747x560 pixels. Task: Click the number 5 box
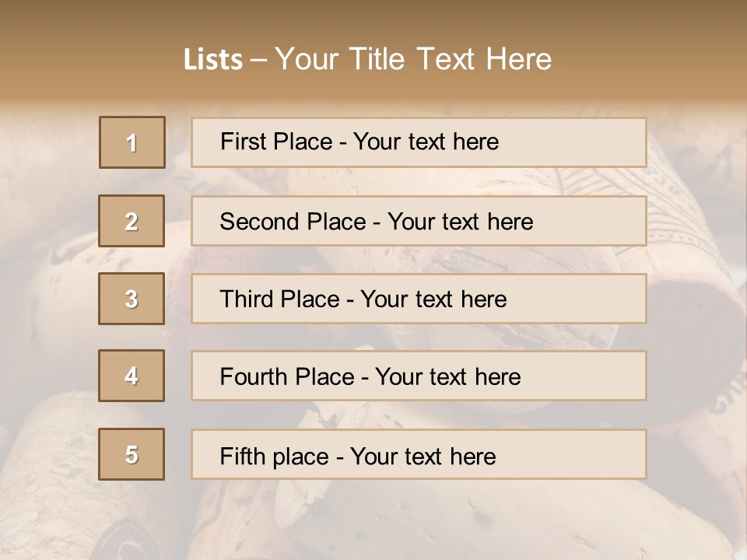(132, 454)
